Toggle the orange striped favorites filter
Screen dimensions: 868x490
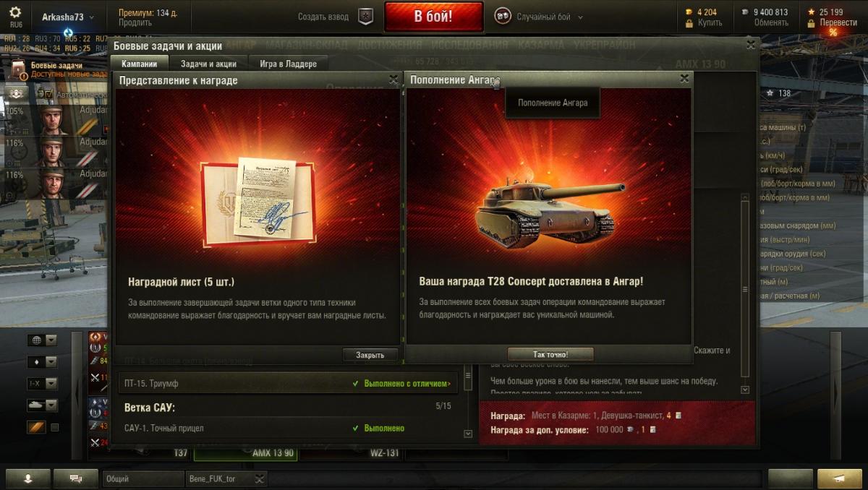point(37,427)
